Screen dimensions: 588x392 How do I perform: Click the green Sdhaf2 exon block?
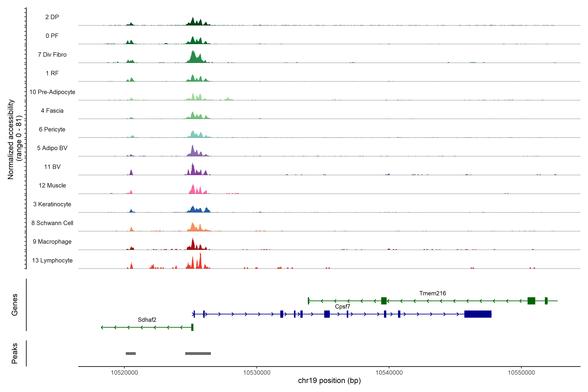click(192, 327)
